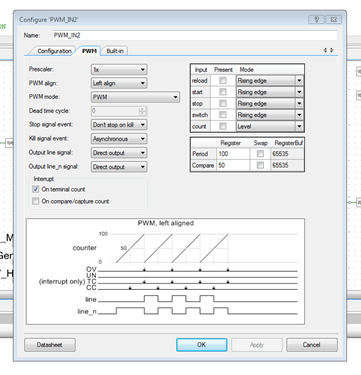
Task: Click the Dead time cycle label
Action: pyautogui.click(x=49, y=111)
